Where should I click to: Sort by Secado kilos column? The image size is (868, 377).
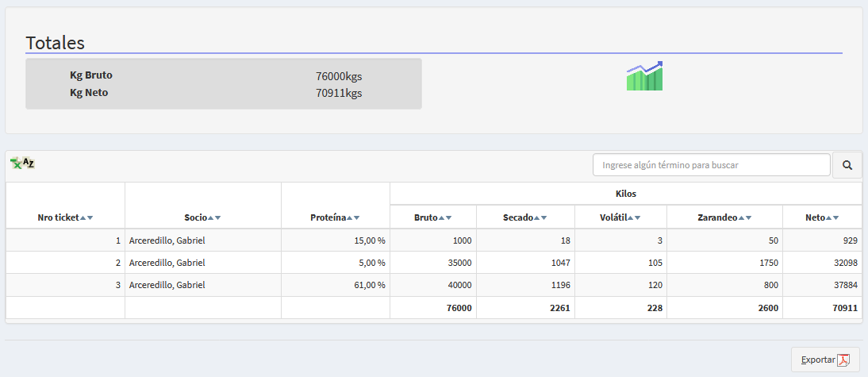[524, 217]
